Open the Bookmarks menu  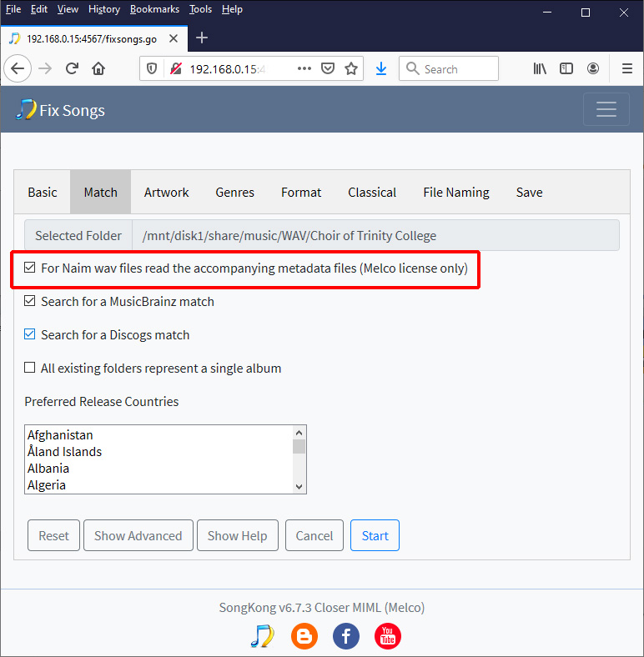(x=154, y=9)
